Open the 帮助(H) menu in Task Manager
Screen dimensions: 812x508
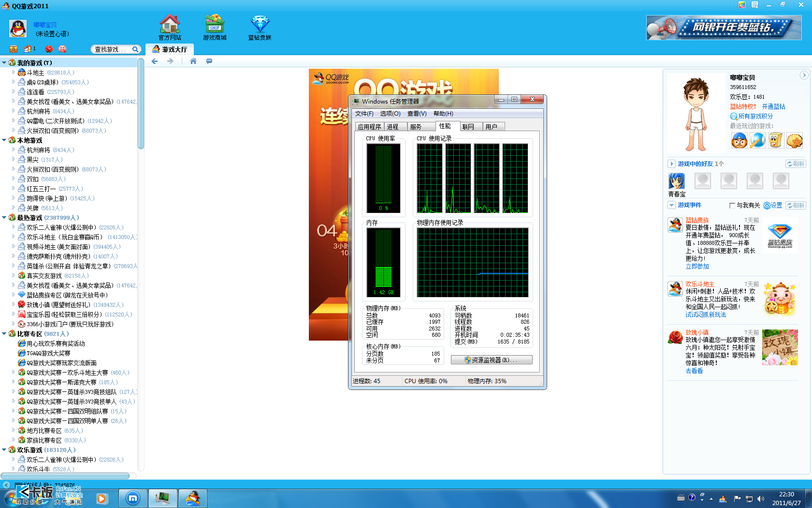(443, 114)
